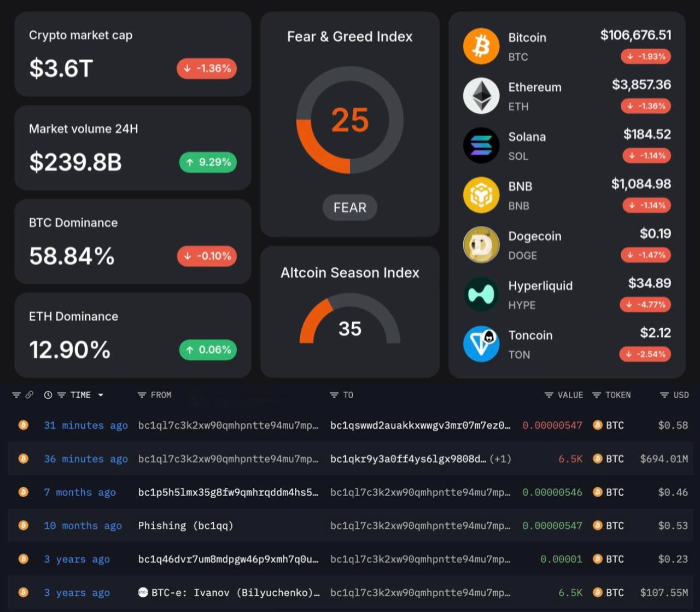Open the USD column filter
This screenshot has width=700, height=612.
[x=664, y=395]
